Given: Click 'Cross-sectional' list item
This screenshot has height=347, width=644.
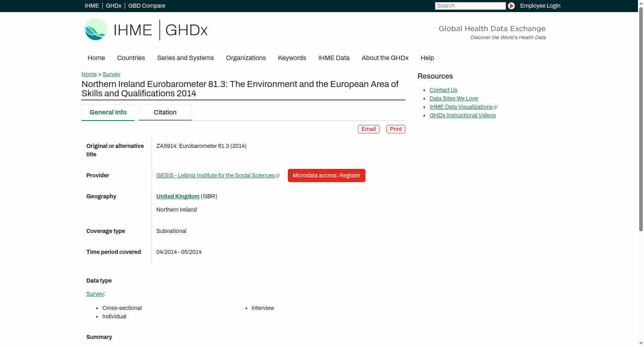Looking at the screenshot, I should point(122,308).
